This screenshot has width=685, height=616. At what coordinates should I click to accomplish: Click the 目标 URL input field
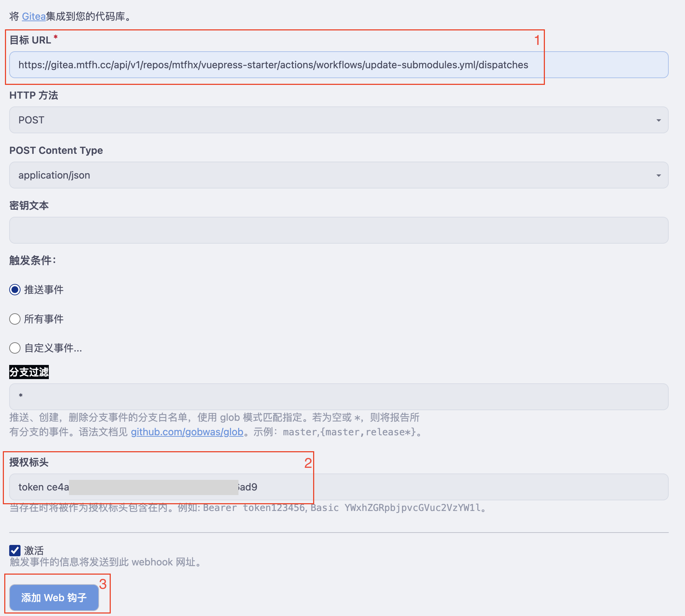pyautogui.click(x=338, y=65)
